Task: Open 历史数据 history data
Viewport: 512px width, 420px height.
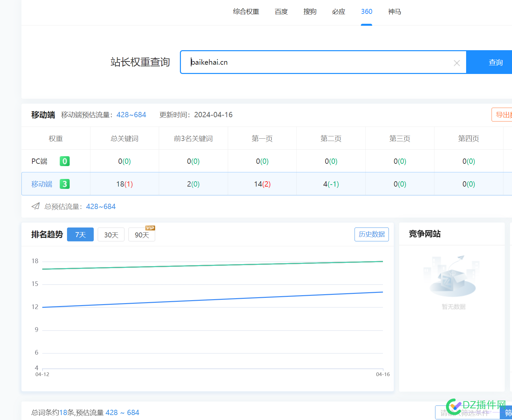Action: click(372, 234)
